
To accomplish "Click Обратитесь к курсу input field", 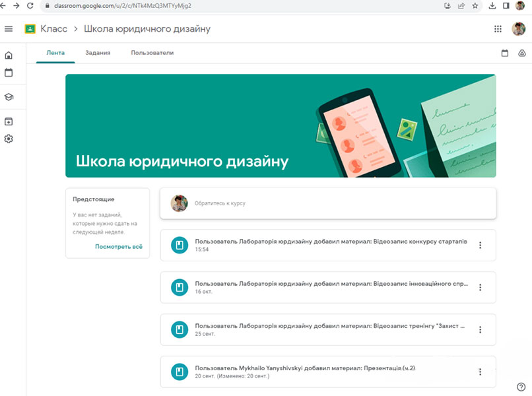I will 328,203.
